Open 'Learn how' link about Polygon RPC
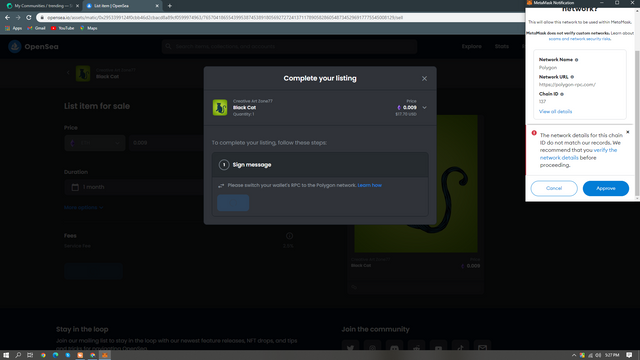 click(369, 185)
